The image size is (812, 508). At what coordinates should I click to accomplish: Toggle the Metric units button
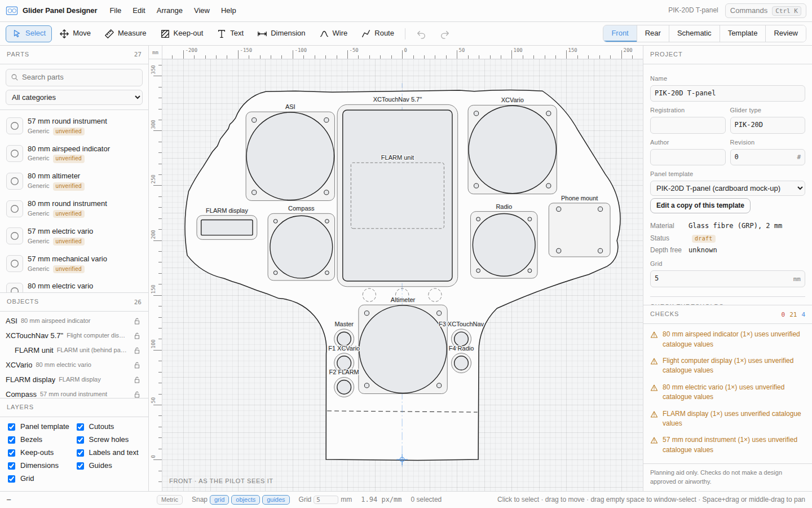[170, 500]
